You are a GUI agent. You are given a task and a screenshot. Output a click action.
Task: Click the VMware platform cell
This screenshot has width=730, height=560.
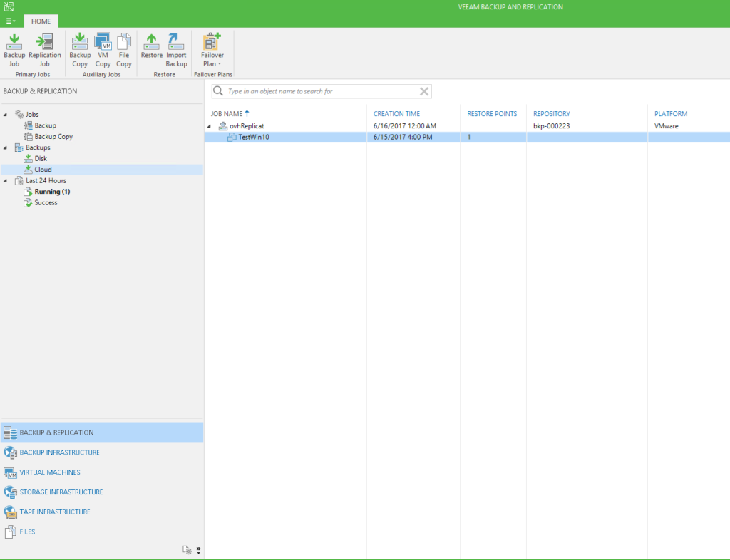(667, 126)
